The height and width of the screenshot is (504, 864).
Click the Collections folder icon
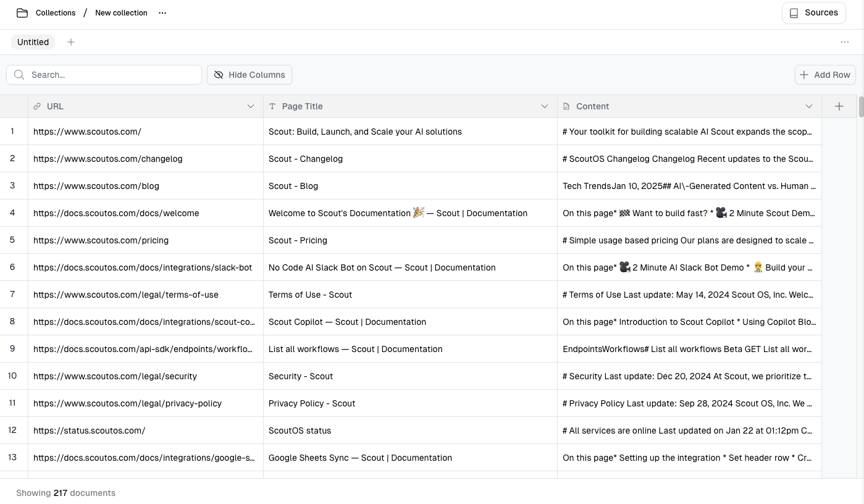pos(22,13)
